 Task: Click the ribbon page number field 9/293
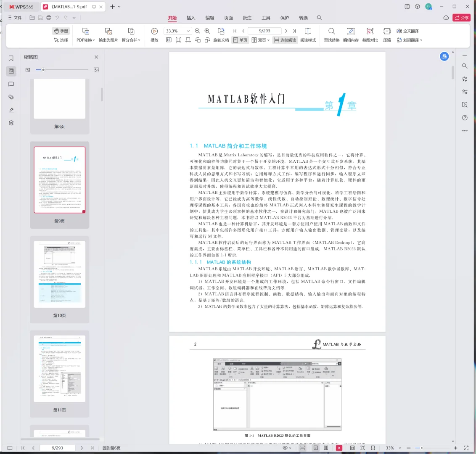pyautogui.click(x=264, y=31)
